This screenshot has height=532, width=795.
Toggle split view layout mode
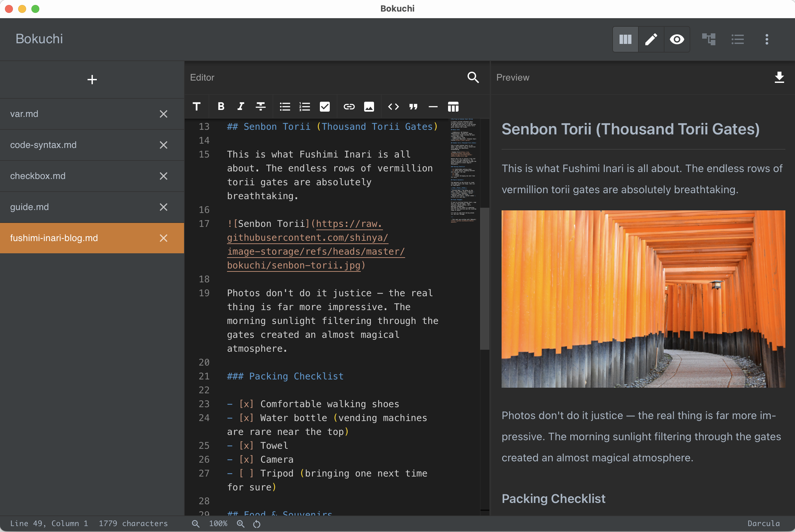point(625,39)
